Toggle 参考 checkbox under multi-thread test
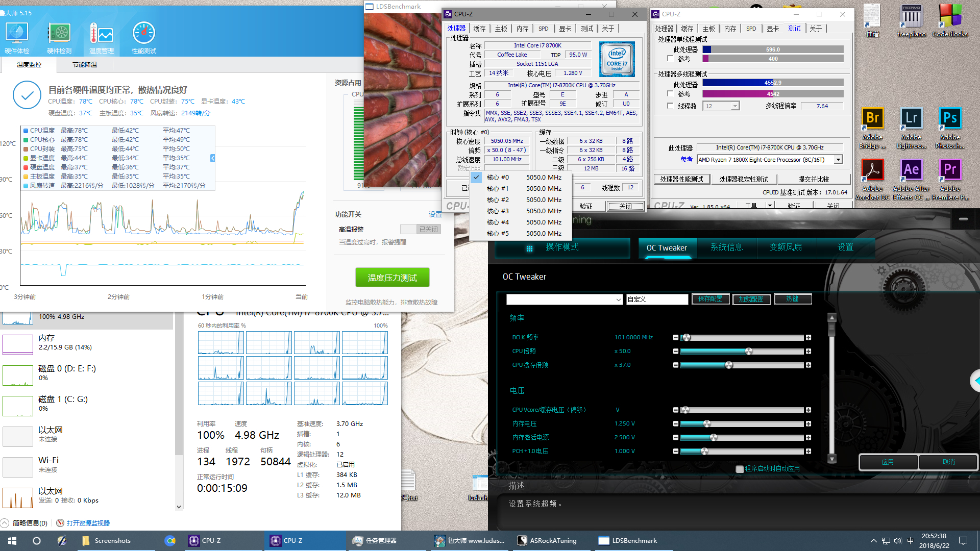The height and width of the screenshot is (551, 980). click(x=671, y=94)
